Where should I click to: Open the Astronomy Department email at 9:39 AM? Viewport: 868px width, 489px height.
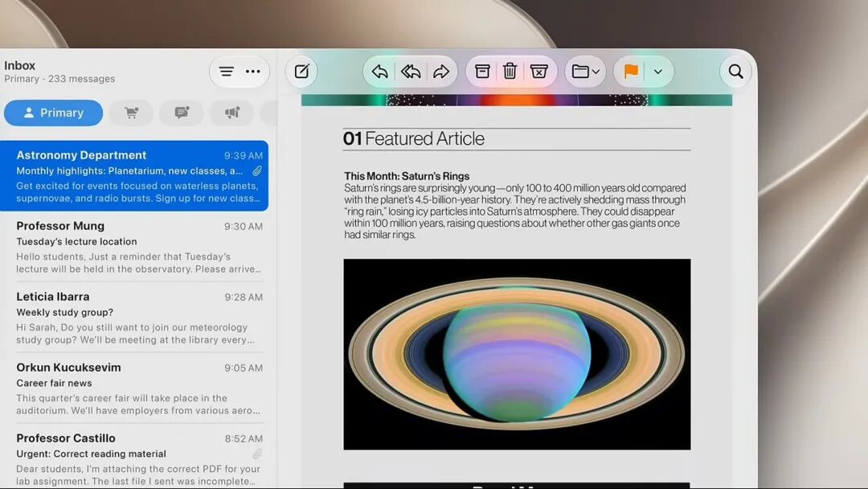(x=134, y=175)
